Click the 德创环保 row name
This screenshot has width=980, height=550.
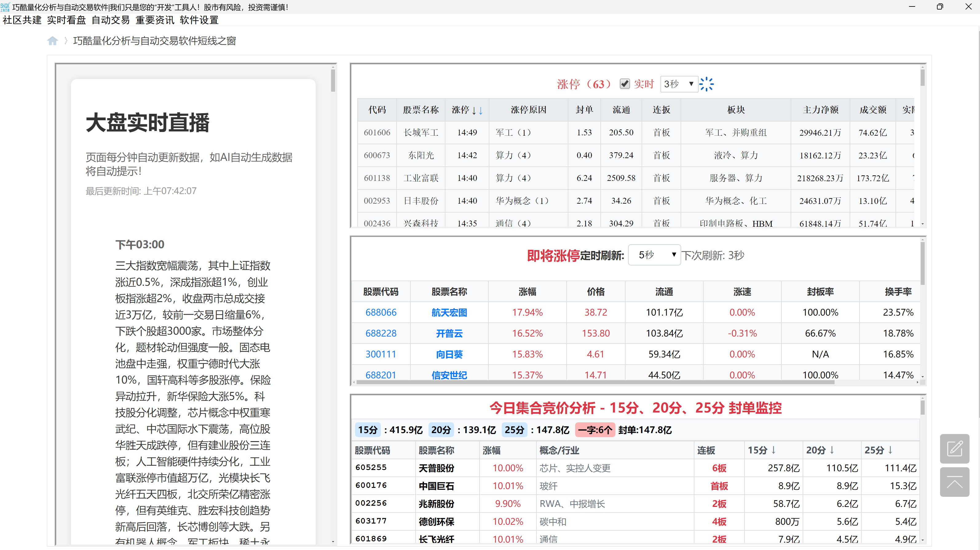pyautogui.click(x=437, y=522)
